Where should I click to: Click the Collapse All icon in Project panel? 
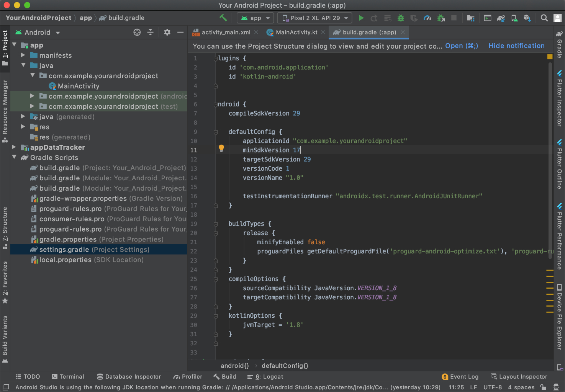click(151, 32)
